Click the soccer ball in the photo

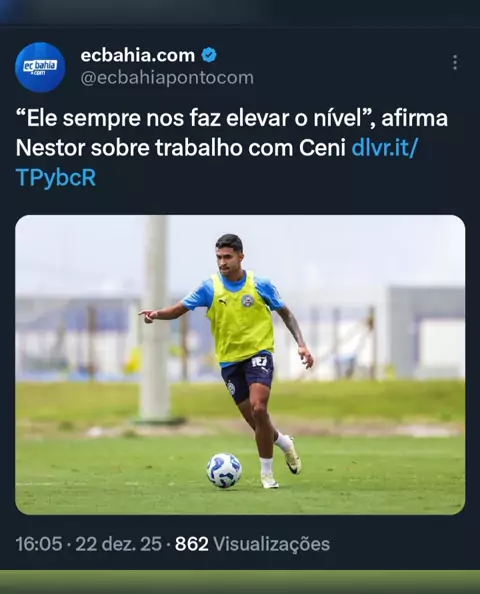[224, 470]
